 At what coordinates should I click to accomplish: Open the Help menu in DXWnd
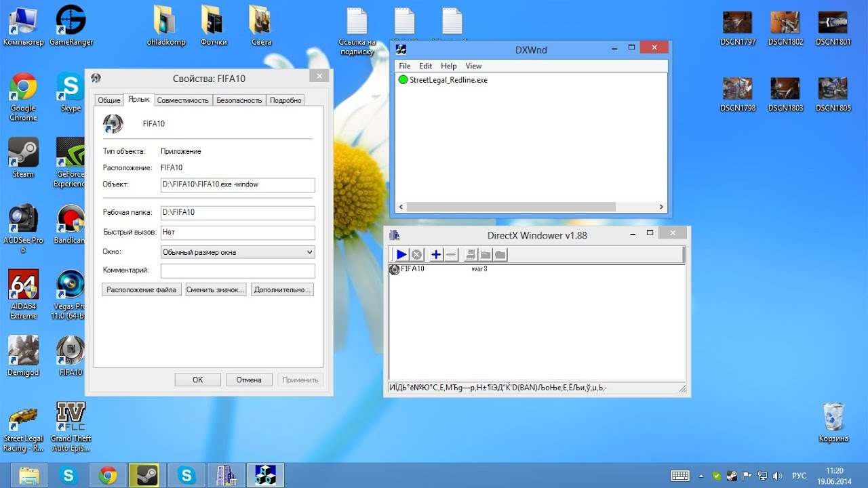click(449, 66)
